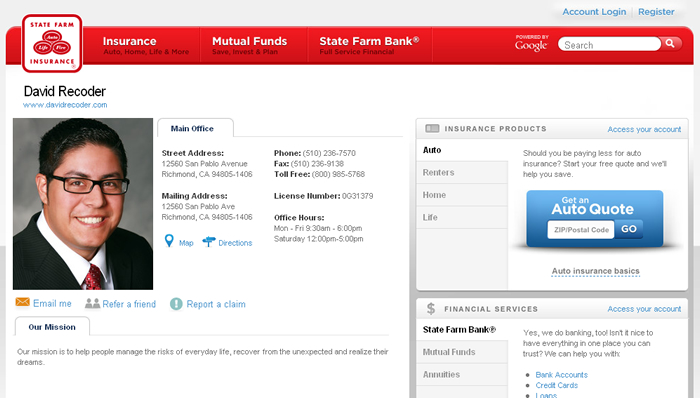Click the Financial Services dollar icon

pyautogui.click(x=431, y=309)
